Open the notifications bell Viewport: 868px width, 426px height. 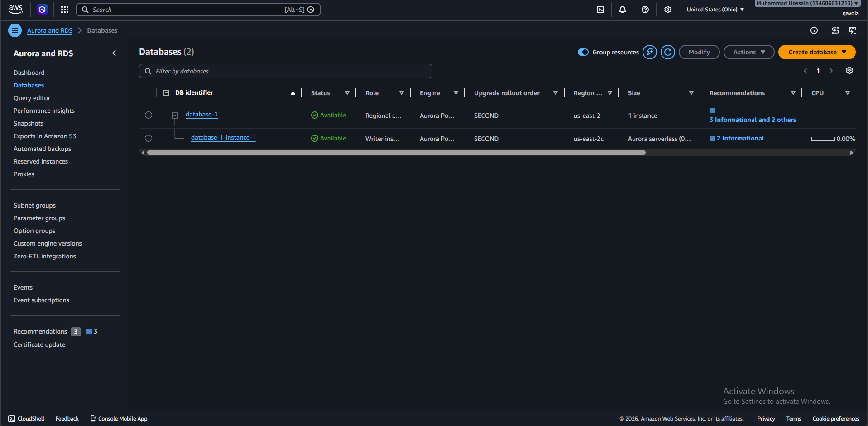pos(623,10)
